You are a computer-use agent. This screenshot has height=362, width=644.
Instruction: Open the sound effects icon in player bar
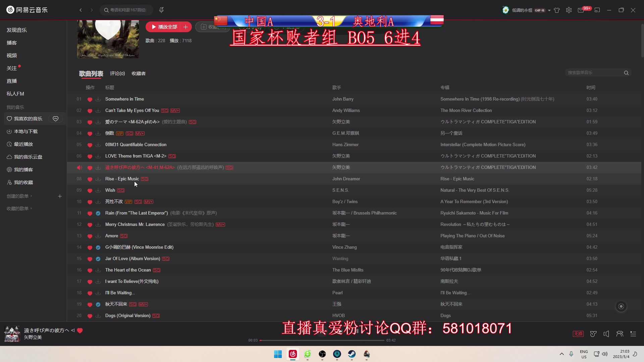click(x=593, y=334)
